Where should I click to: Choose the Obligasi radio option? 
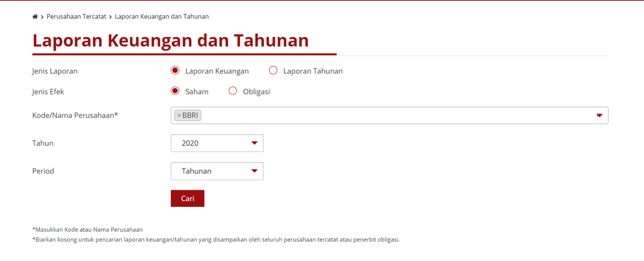(x=233, y=91)
